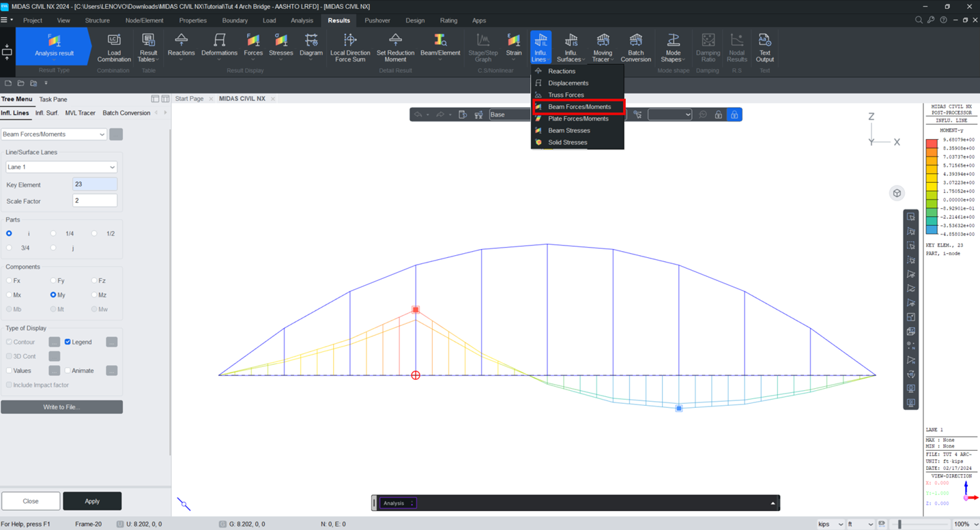Adjust the zoom slider in the status bar
The width and height of the screenshot is (980, 530).
point(899,524)
